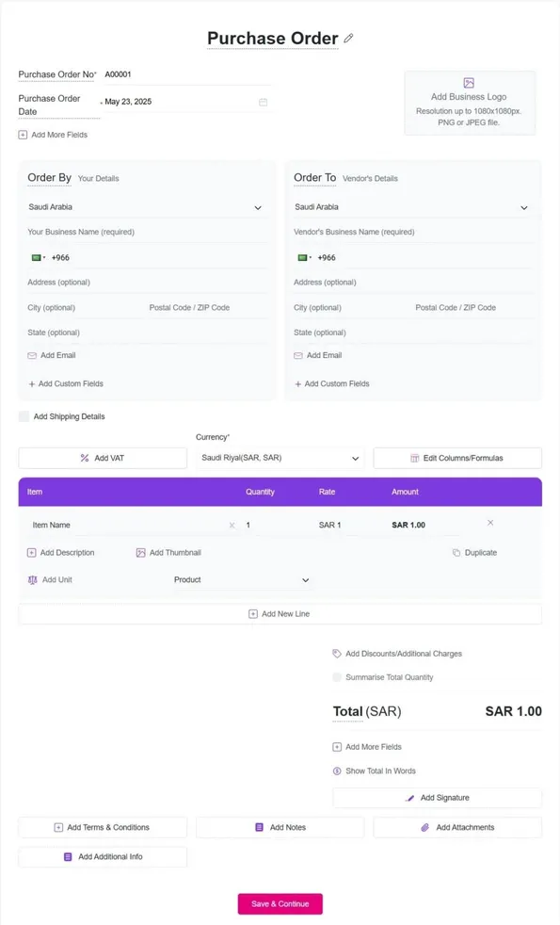Viewport: 560px width, 925px height.
Task: Expand the Product type dropdown
Action: 242,580
